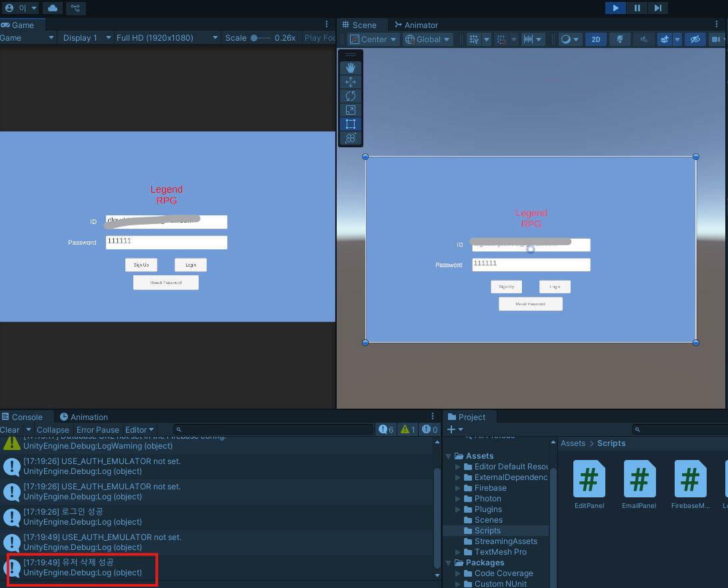
Task: Open Game panel more options menu
Action: (x=327, y=24)
